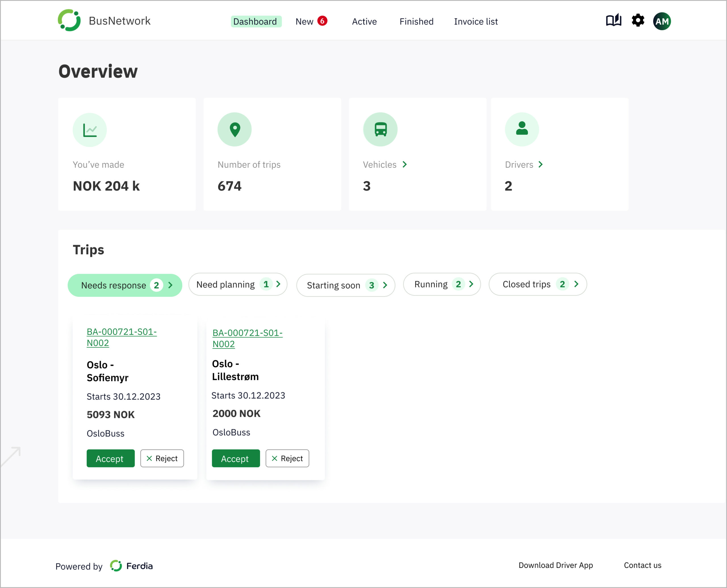The height and width of the screenshot is (588, 727).
Task: Open Needs response chevron arrow
Action: pyautogui.click(x=170, y=285)
